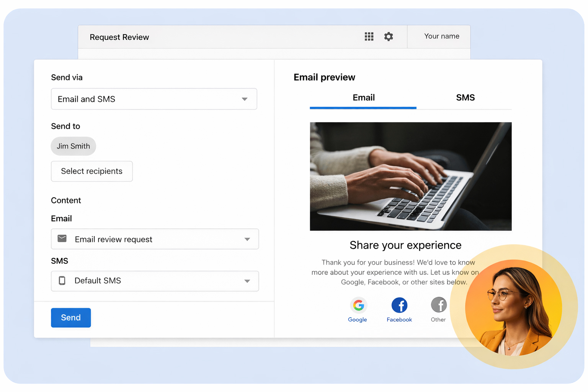The image size is (588, 392).
Task: Switch to the Email preview tab
Action: point(363,98)
